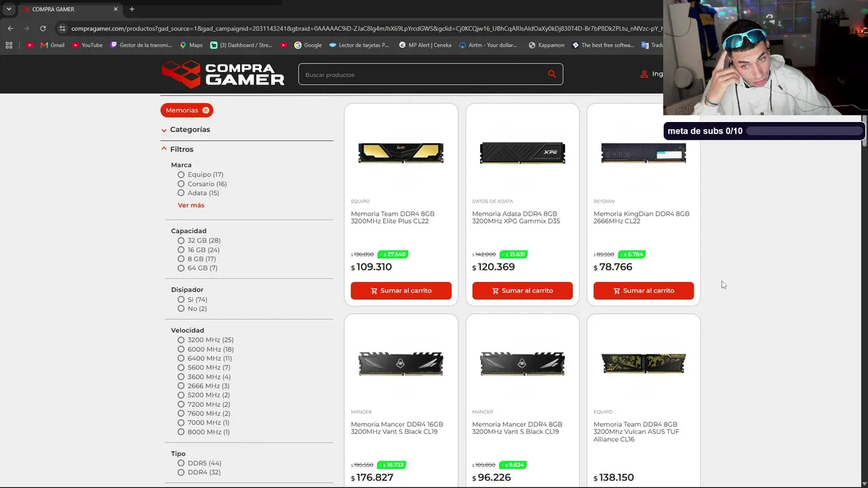Click the Ver más link under Marca

[191, 205]
